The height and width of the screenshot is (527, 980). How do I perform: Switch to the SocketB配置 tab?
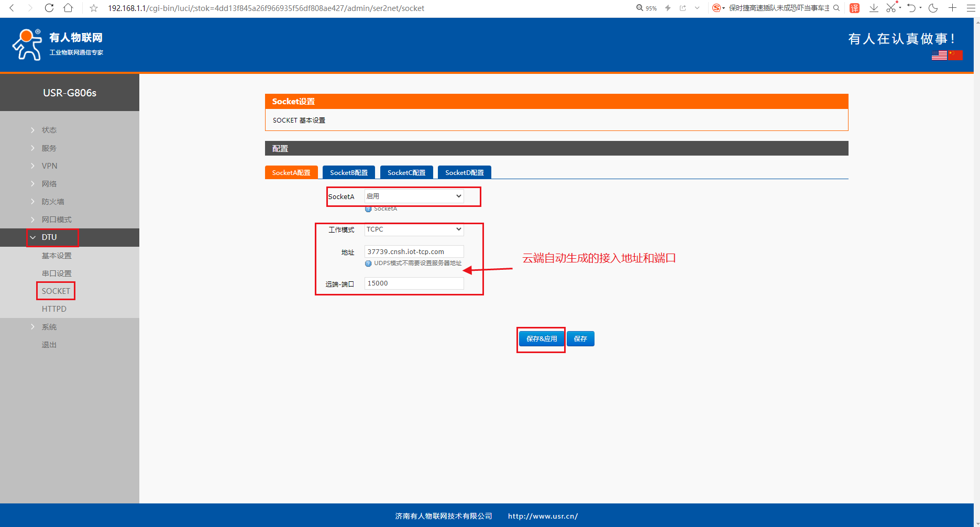(x=348, y=172)
